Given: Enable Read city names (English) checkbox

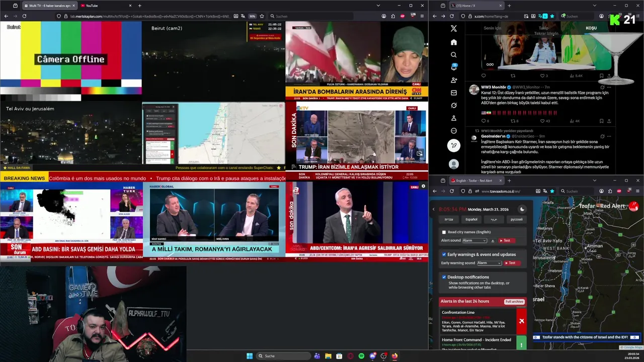Looking at the screenshot, I should [x=444, y=232].
